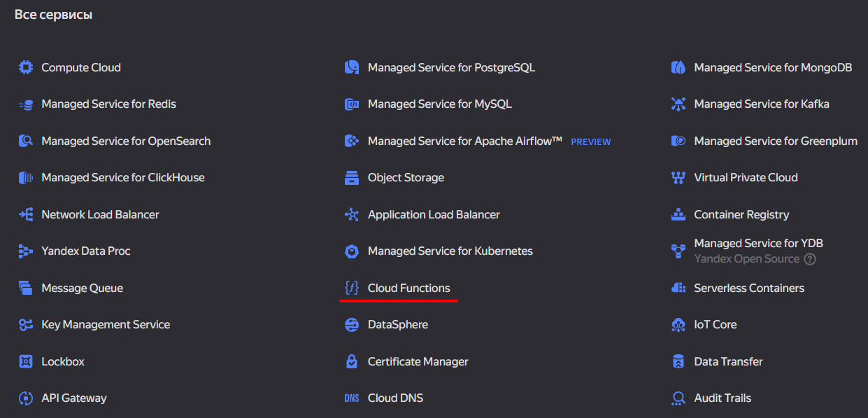Click the Cloud DNS icon

coord(352,398)
